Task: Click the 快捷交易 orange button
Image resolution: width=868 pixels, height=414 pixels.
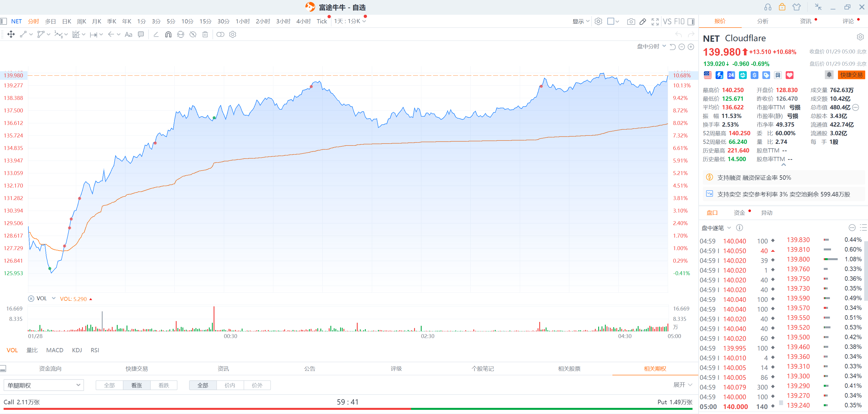Action: point(851,75)
